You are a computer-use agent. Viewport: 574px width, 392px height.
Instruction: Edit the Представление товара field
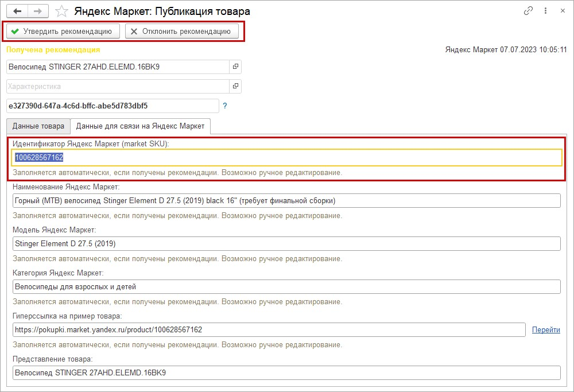coord(286,372)
